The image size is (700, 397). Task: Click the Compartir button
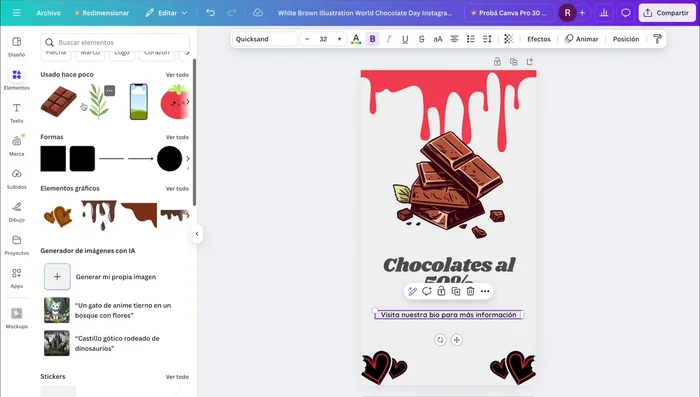[x=666, y=13]
